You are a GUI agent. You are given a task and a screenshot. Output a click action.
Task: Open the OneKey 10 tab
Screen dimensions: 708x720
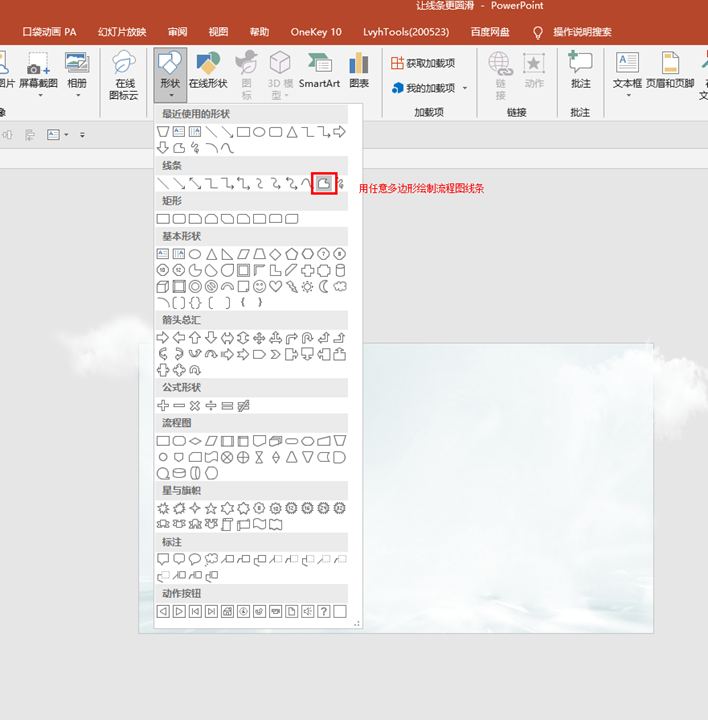tap(316, 32)
